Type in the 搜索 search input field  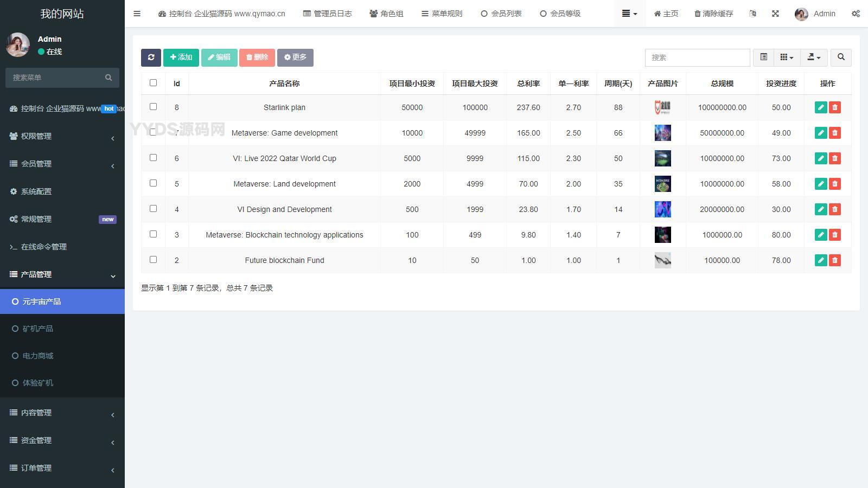click(x=697, y=57)
